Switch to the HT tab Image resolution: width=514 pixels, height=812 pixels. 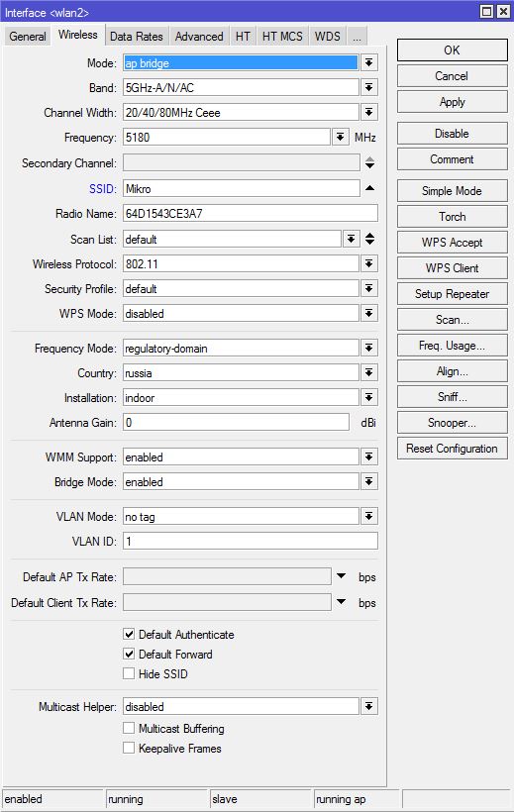[243, 37]
